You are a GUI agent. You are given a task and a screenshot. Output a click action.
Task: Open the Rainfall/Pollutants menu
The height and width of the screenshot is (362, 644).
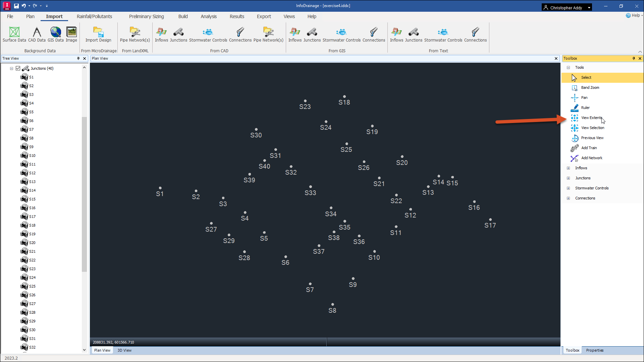pos(95,16)
